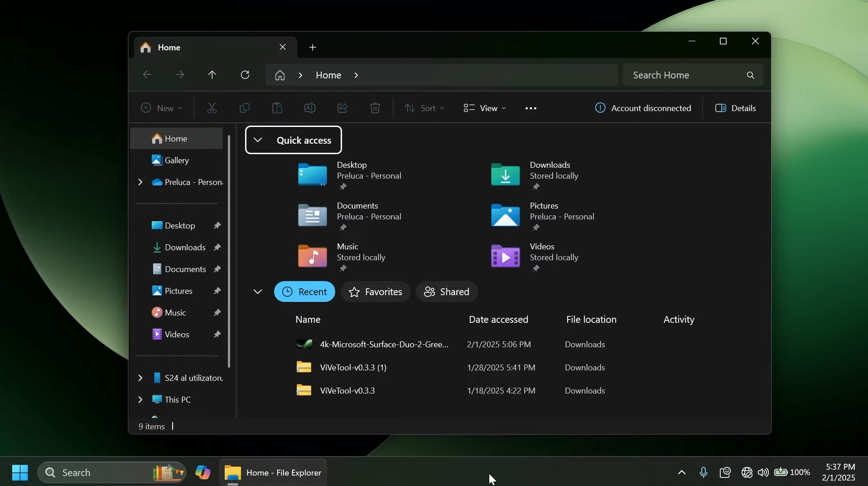Open Documents in the sidebar
The width and height of the screenshot is (868, 486).
point(177,269)
